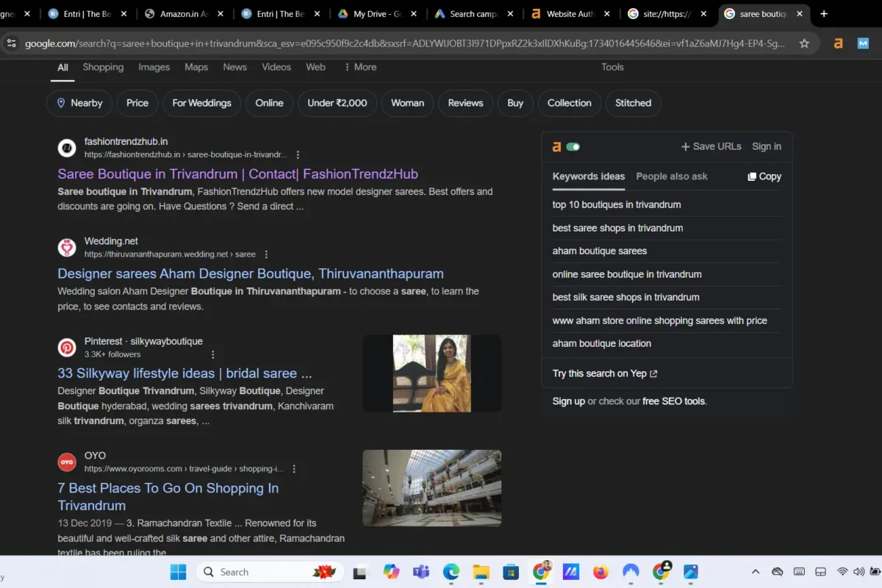Click the Pinterest woman in yellow saree thumbnail
Image resolution: width=882 pixels, height=588 pixels.
coord(432,373)
